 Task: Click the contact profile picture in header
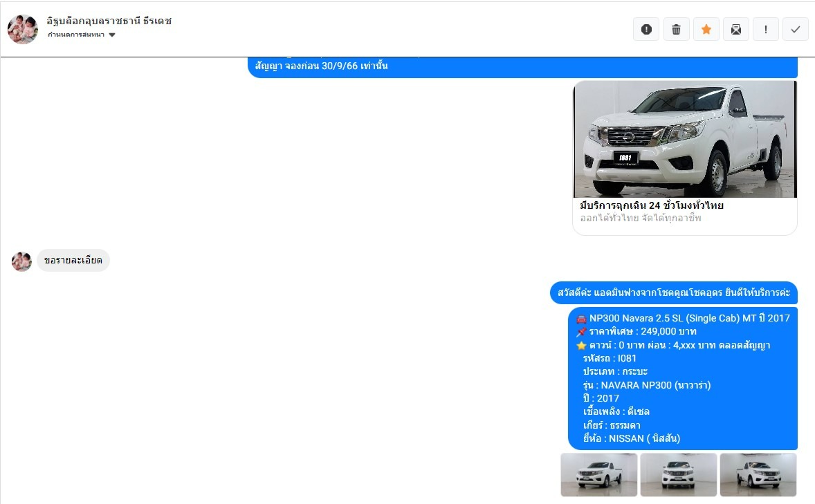tap(22, 28)
